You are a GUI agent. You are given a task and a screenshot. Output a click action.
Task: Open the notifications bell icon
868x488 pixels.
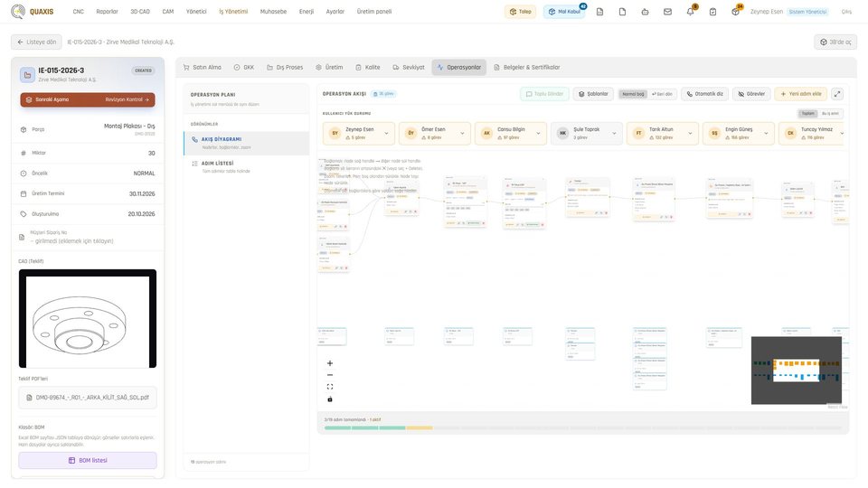(x=690, y=12)
